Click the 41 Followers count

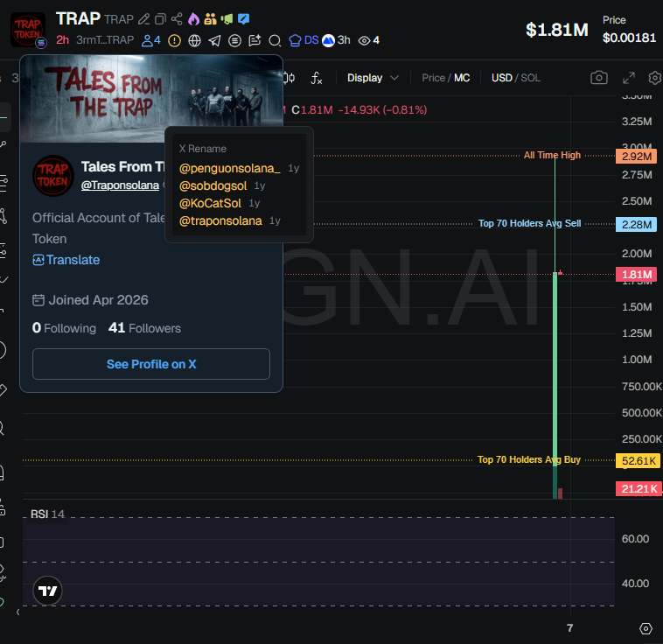tap(144, 328)
